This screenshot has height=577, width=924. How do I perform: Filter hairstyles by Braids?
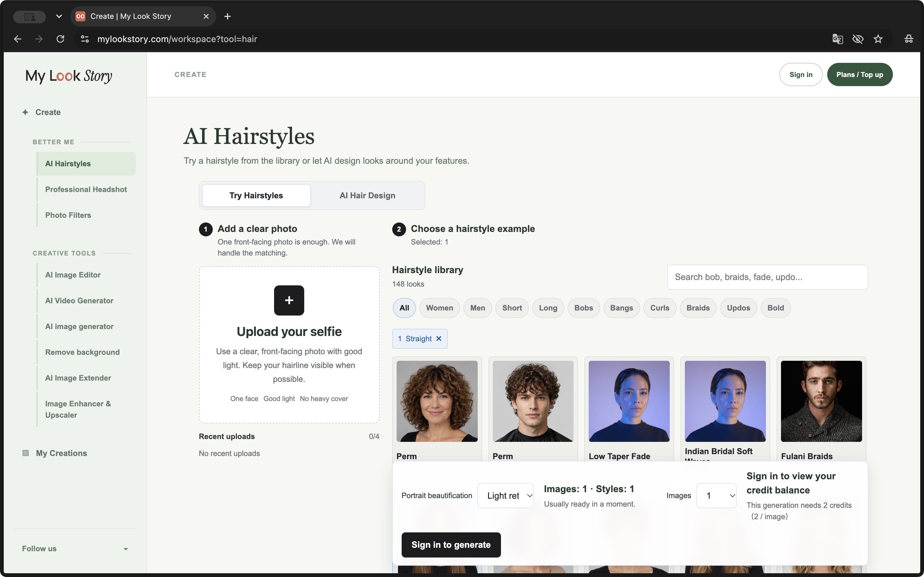(698, 308)
